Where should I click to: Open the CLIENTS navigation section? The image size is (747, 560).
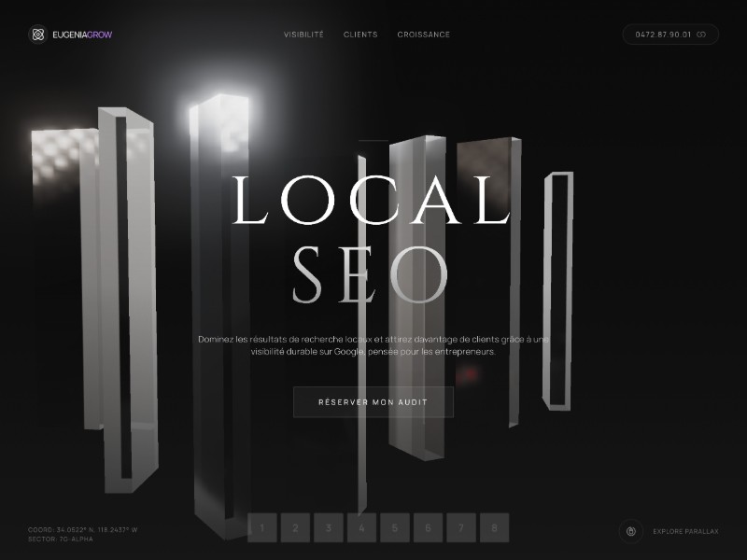360,35
